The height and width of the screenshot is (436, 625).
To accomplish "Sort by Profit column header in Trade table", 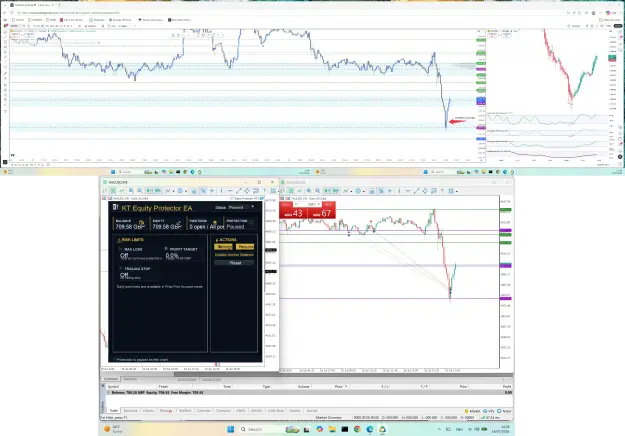I will [507, 386].
